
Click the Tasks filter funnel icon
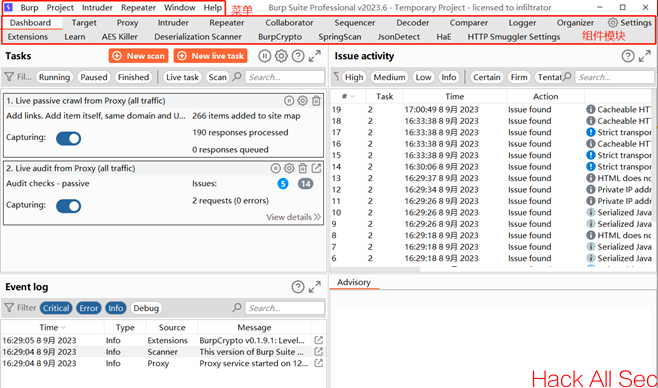(9, 77)
